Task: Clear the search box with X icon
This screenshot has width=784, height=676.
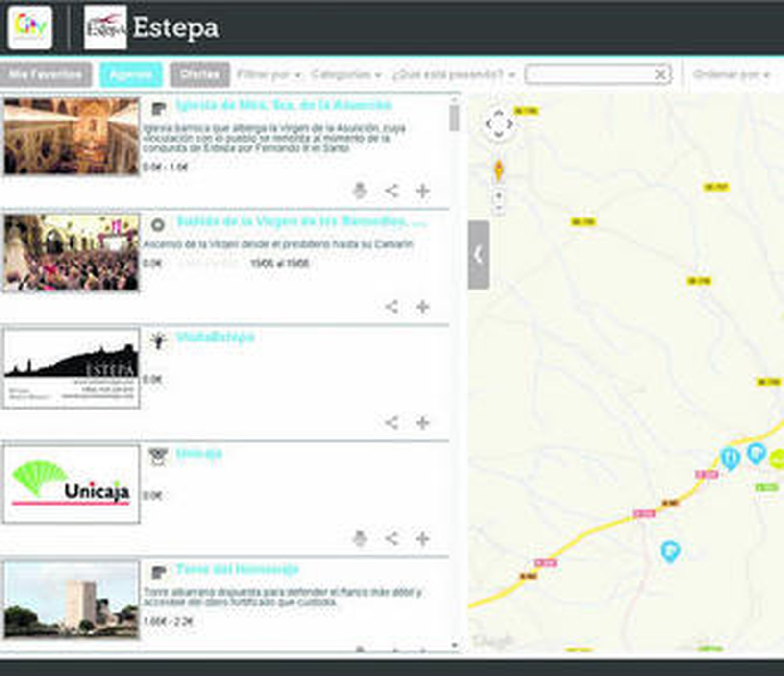Action: point(660,74)
